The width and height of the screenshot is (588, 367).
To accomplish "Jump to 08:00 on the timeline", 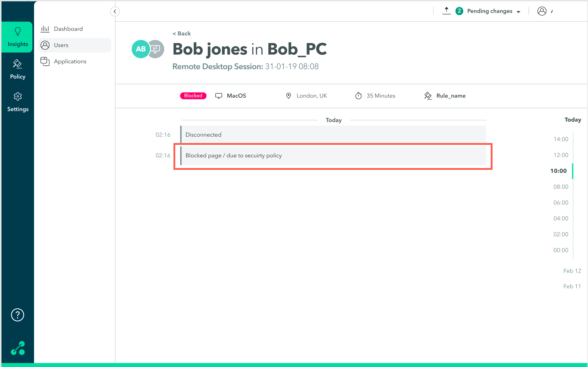I will coord(561,187).
